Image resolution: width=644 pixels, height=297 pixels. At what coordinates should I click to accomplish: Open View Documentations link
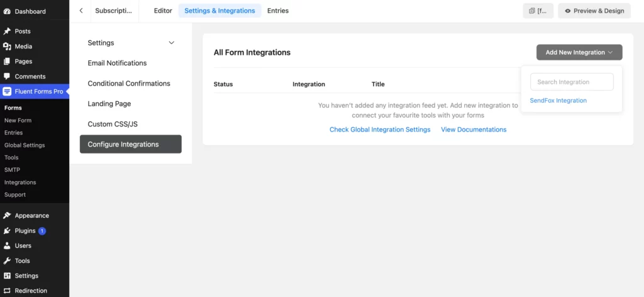[x=474, y=130]
